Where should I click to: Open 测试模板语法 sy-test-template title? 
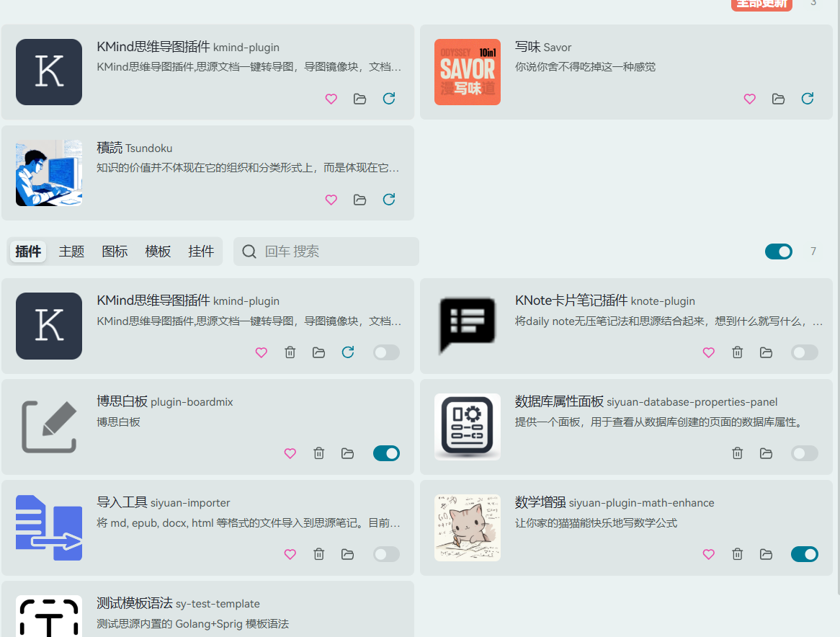(x=179, y=603)
